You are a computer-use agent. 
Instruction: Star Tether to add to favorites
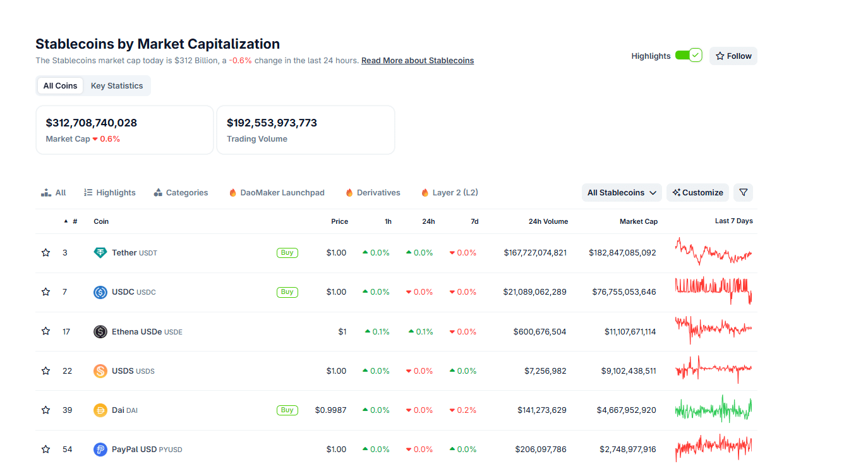pos(45,253)
